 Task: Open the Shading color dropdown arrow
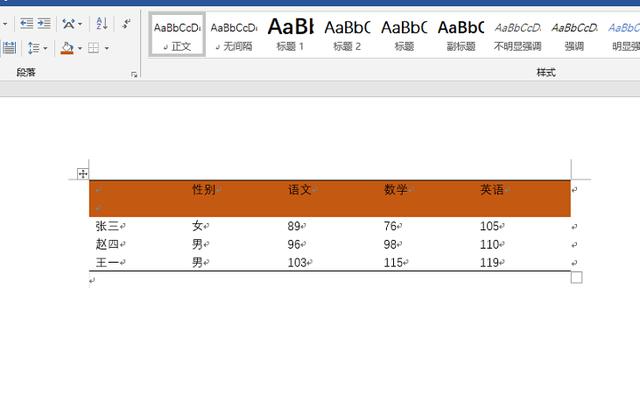pyautogui.click(x=80, y=49)
